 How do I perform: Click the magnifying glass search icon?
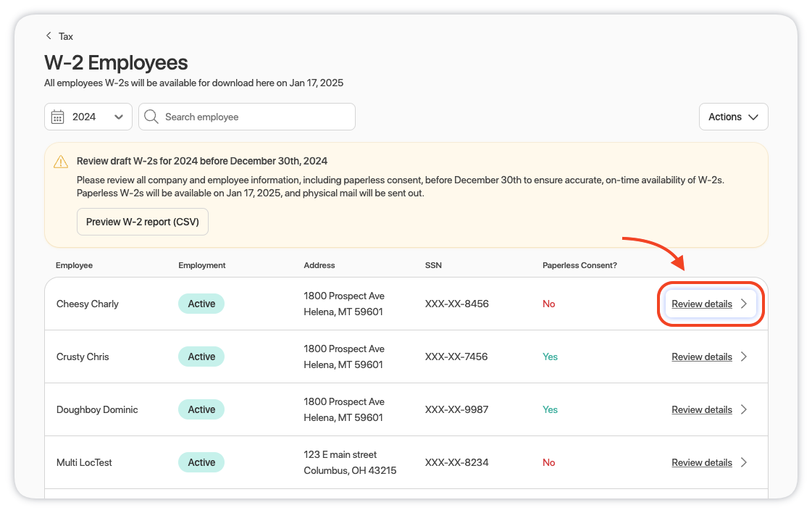tap(151, 117)
